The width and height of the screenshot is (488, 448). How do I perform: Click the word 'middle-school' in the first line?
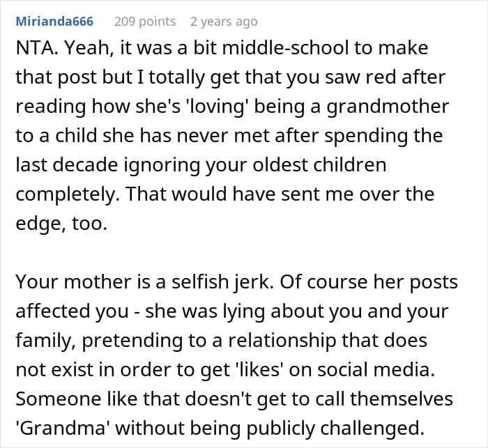coord(285,48)
